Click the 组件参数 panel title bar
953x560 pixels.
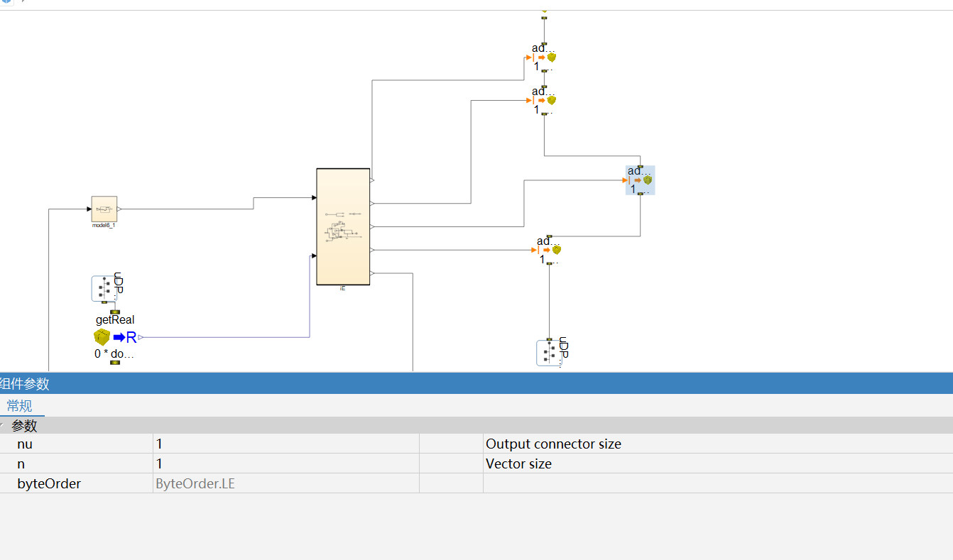tap(476, 383)
